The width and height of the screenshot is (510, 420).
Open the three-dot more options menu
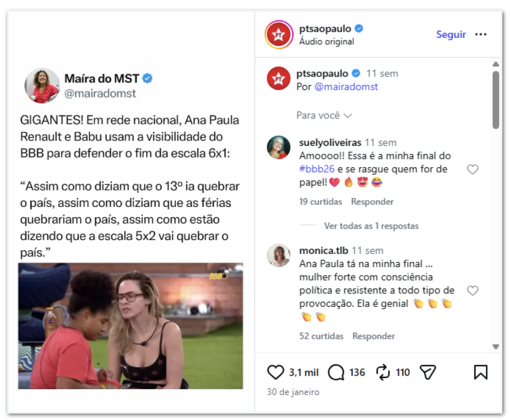(x=481, y=34)
